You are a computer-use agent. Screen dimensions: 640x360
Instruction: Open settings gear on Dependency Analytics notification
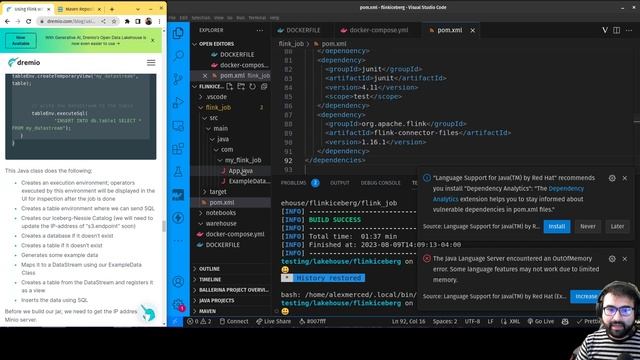click(612, 178)
